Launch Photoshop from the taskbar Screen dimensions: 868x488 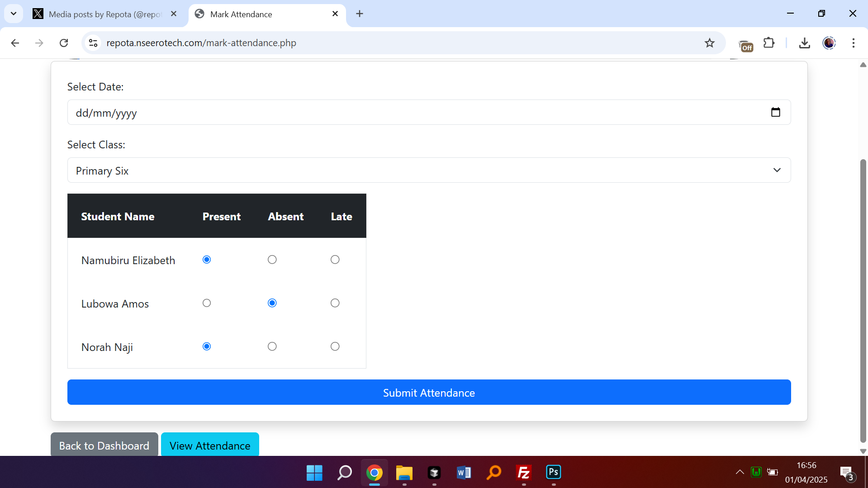[553, 472]
